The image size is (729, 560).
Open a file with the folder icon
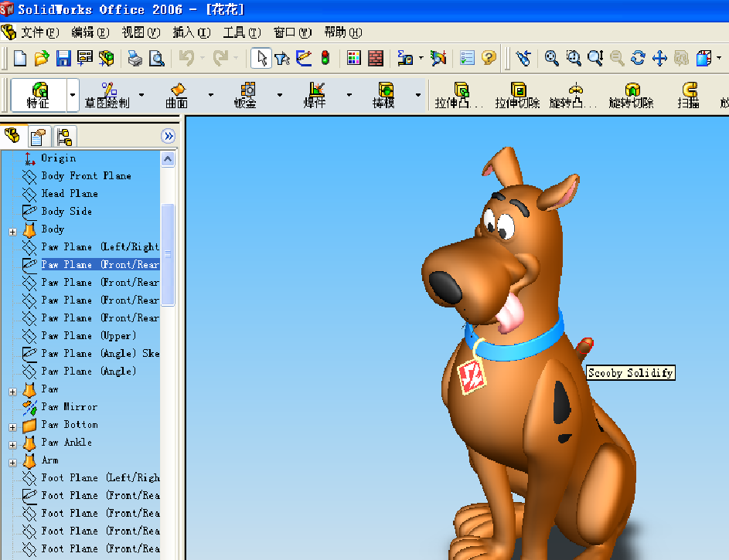pyautogui.click(x=42, y=58)
